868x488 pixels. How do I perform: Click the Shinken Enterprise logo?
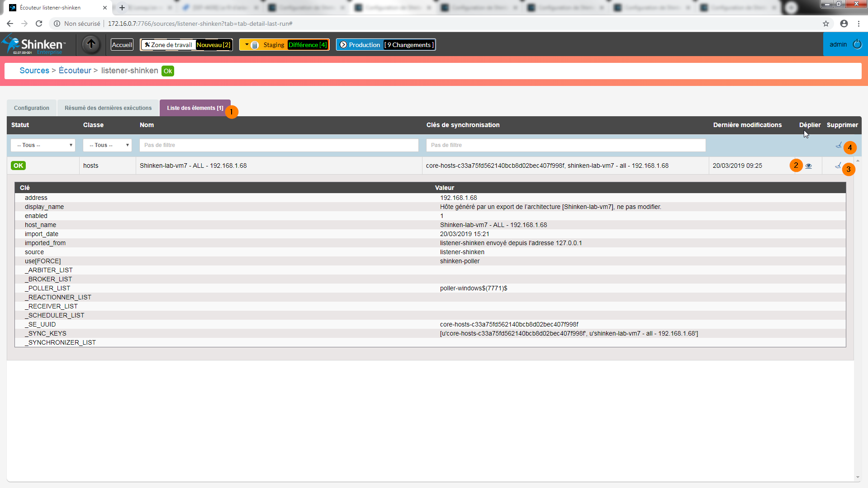coord(34,44)
